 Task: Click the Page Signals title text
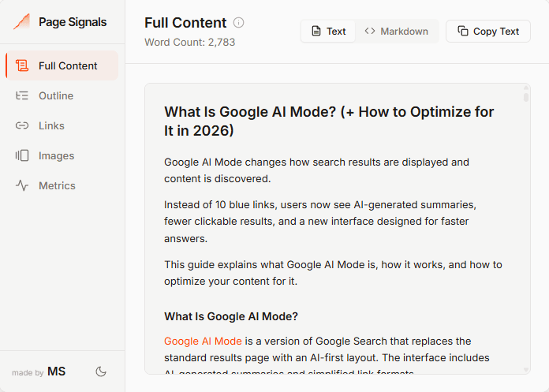pos(73,22)
